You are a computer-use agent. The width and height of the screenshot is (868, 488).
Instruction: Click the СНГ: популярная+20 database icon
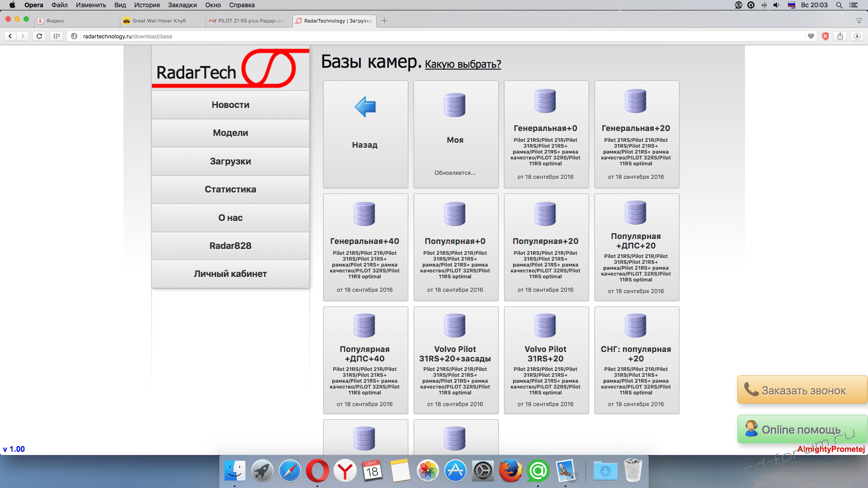click(x=636, y=325)
